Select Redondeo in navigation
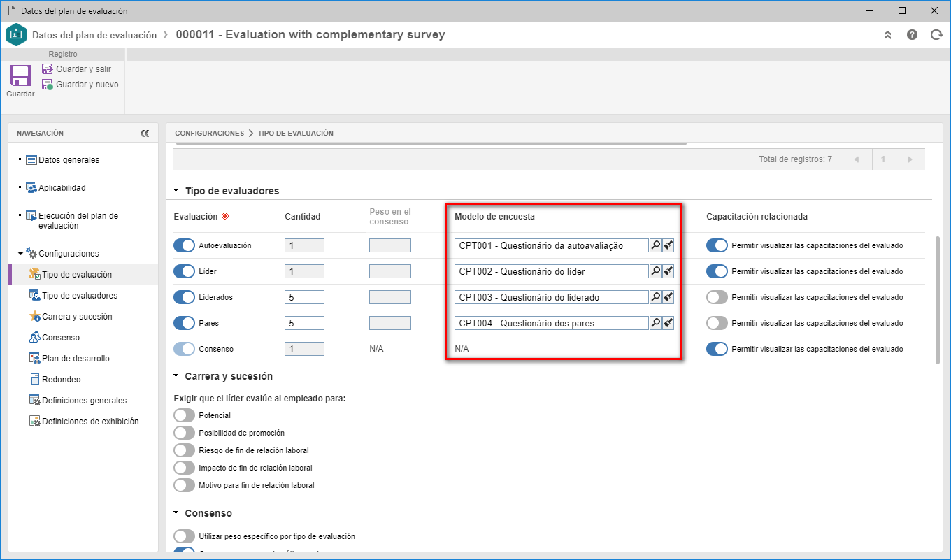 point(55,380)
